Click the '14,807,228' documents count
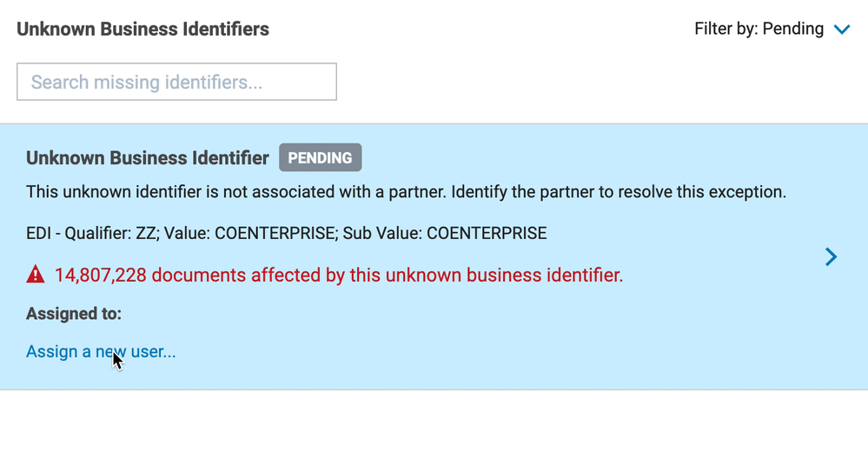 click(x=101, y=275)
